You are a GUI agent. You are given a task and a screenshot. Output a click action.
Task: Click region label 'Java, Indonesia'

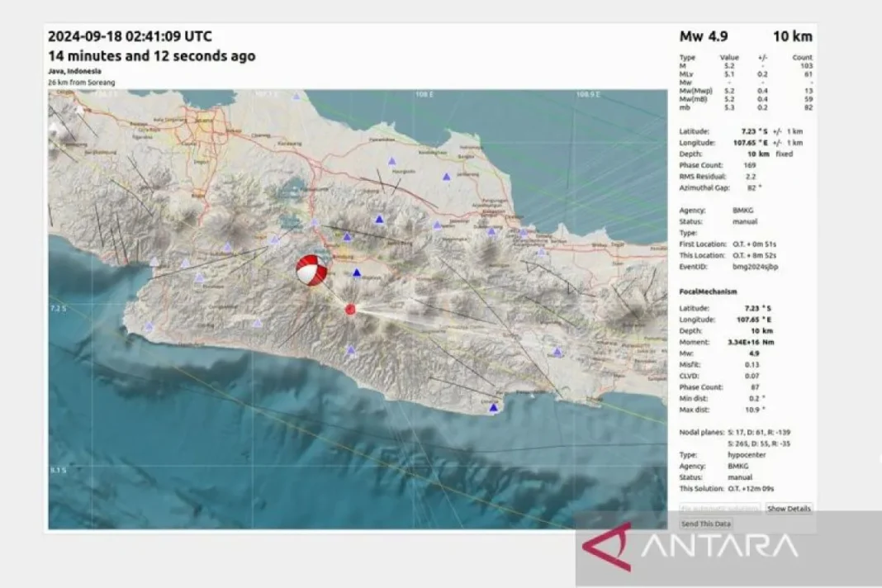pyautogui.click(x=75, y=72)
